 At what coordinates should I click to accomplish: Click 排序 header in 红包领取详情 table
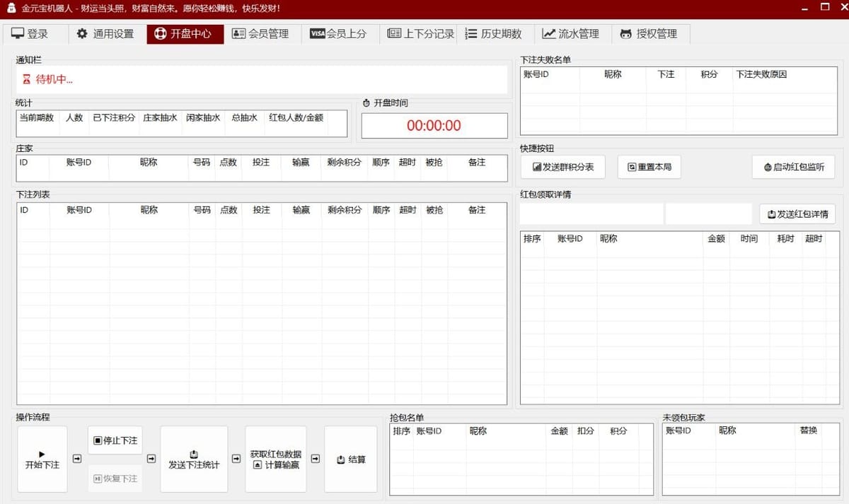pos(532,239)
